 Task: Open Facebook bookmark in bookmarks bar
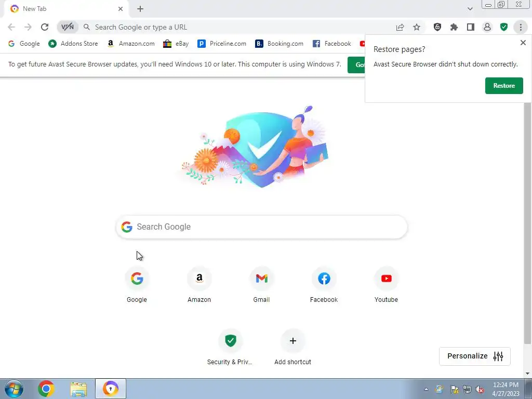coord(332,44)
